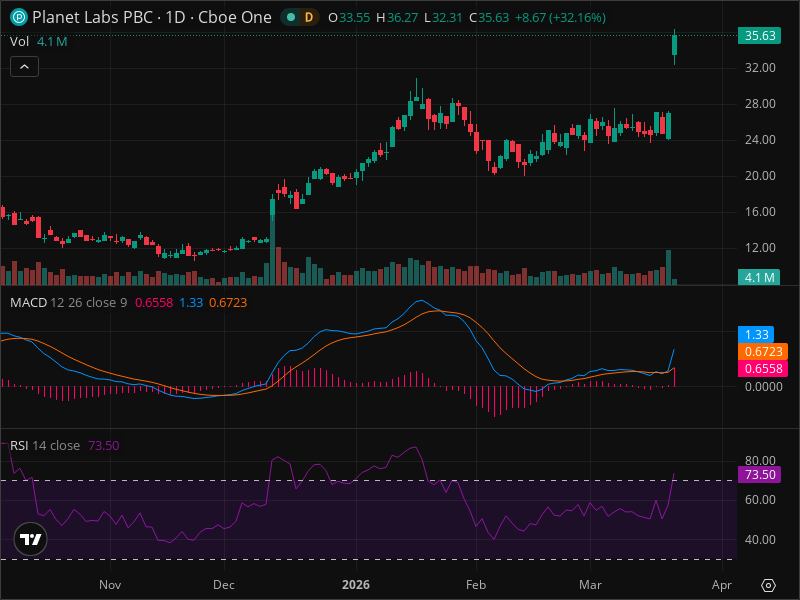Click the purple 73.50 RSI label
Image resolution: width=800 pixels, height=600 pixels.
tap(759, 474)
